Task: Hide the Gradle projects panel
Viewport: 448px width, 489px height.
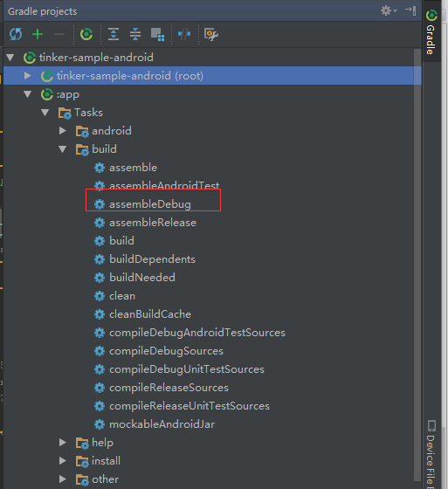Action: coord(410,10)
